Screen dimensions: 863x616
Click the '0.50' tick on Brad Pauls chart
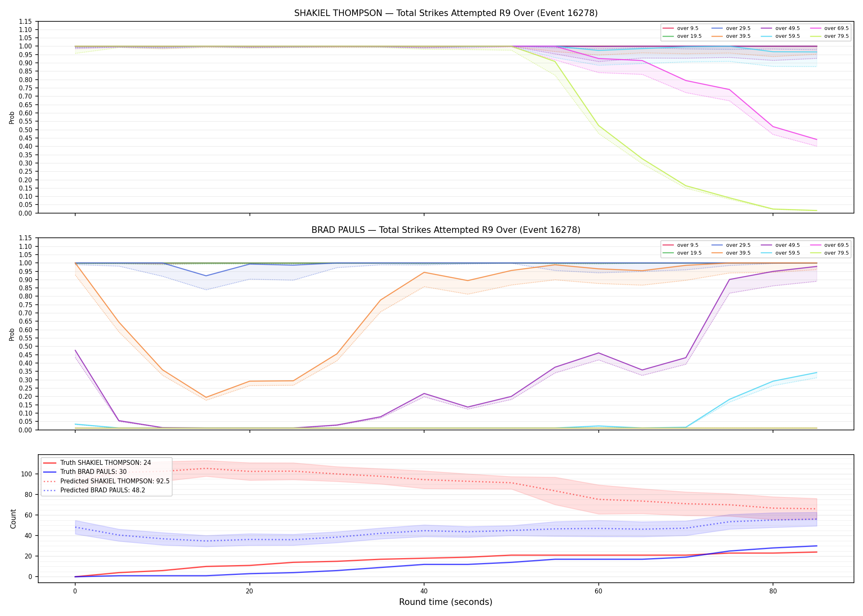point(25,347)
